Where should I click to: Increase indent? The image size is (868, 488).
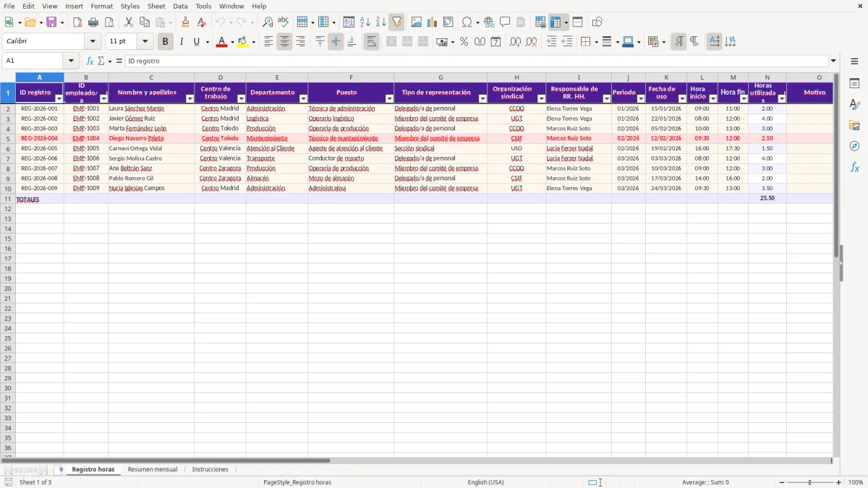tap(552, 42)
